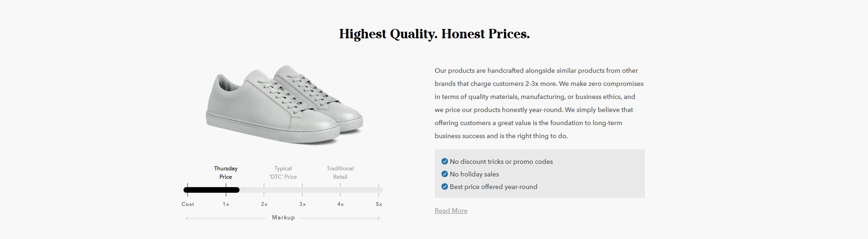The height and width of the screenshot is (239, 868).
Task: Click the 'No discount tricks or promo codes' text
Action: [501, 162]
